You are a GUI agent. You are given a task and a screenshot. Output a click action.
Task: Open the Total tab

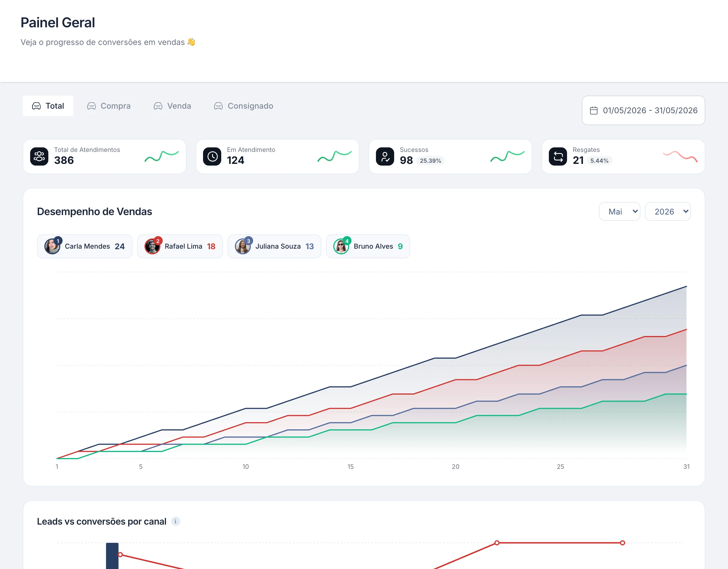[x=48, y=106]
